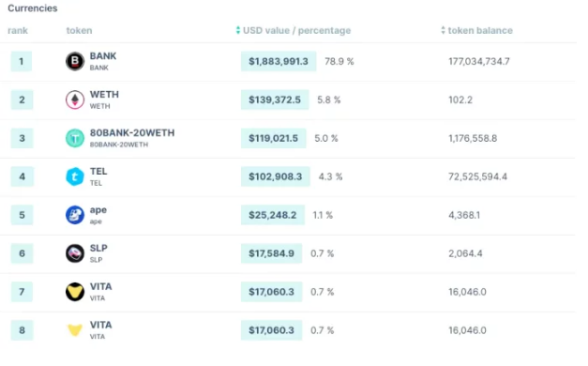Click the BANK token logo icon
This screenshot has height=366, width=588.
click(75, 61)
